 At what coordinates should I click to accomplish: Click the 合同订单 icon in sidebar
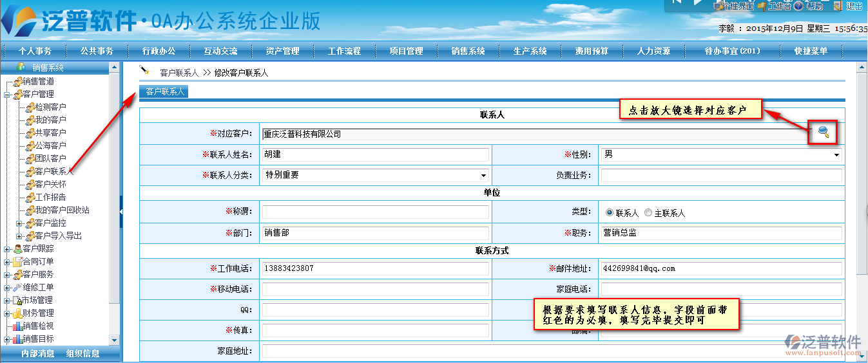point(17,262)
